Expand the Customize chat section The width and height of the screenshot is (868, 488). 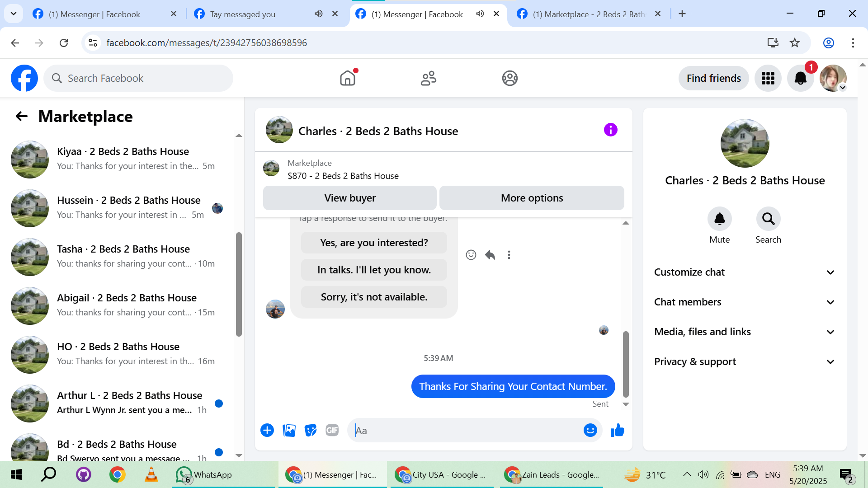(745, 272)
